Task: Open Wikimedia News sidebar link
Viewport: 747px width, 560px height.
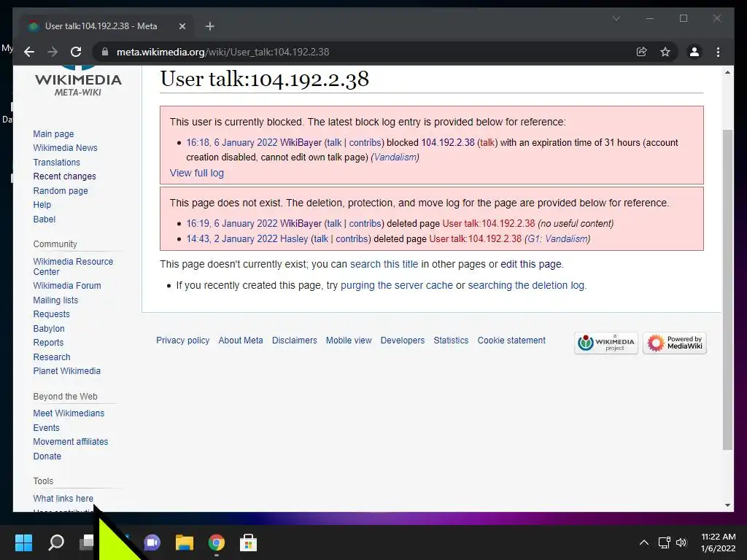Action: (65, 147)
